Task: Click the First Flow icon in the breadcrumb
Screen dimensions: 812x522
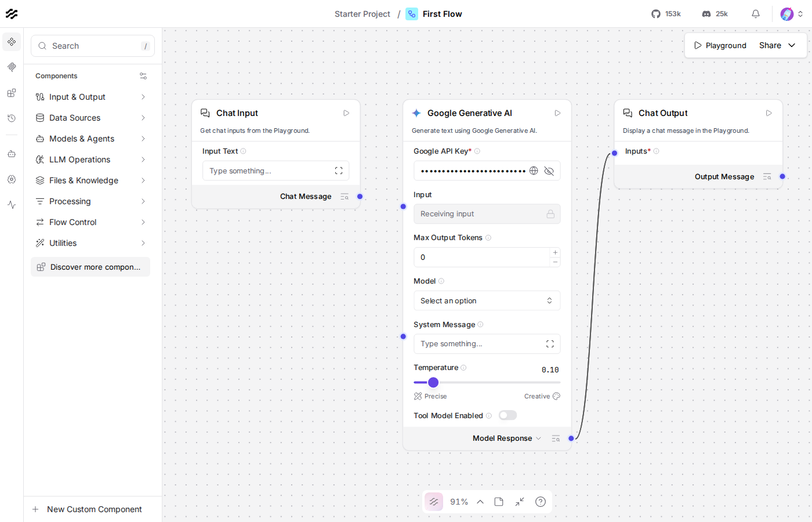Action: (412, 14)
